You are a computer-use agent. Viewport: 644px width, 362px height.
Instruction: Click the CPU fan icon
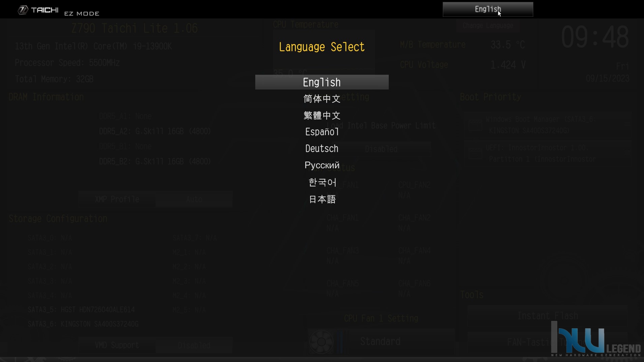coord(321,342)
